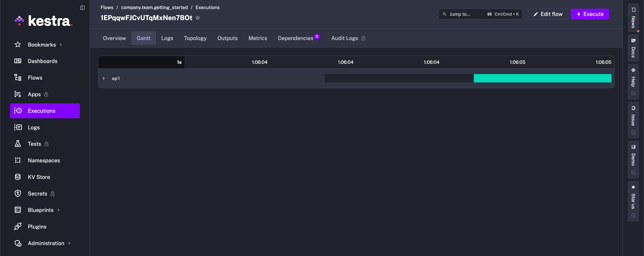This screenshot has width=644, height=256.
Task: Open the News side panel
Action: tap(633, 17)
